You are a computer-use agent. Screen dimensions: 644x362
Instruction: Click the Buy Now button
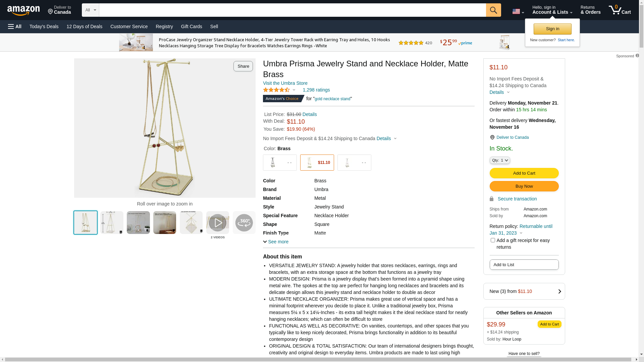click(x=524, y=186)
